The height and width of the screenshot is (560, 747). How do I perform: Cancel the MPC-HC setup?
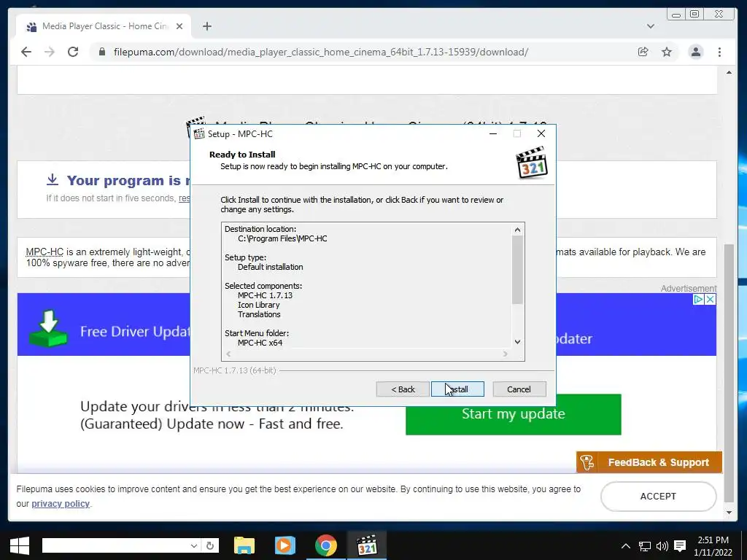(x=519, y=389)
